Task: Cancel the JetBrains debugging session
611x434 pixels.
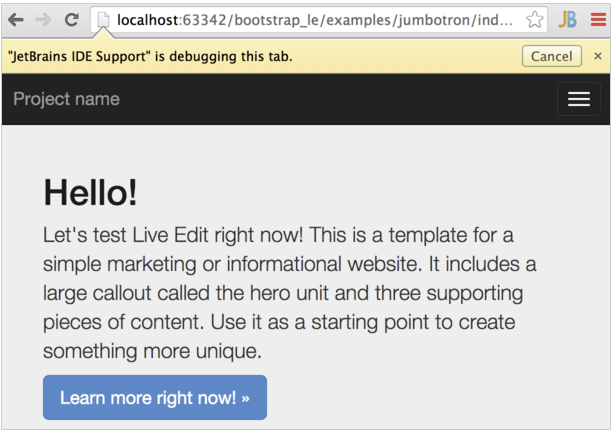Action: click(551, 56)
